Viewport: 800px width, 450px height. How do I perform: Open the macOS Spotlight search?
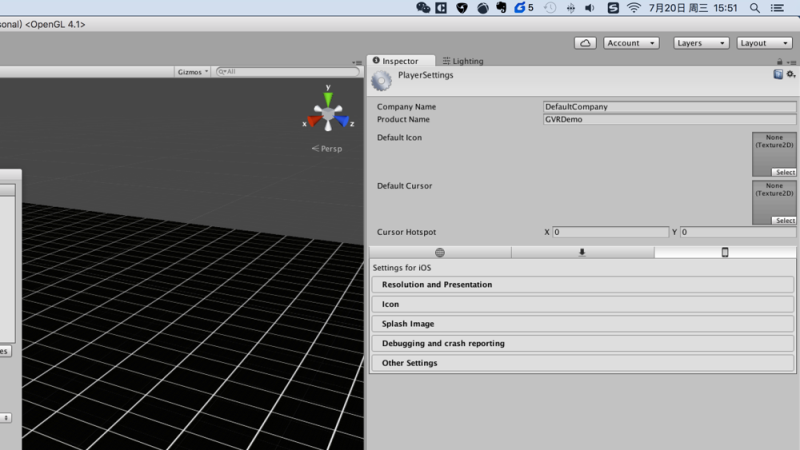(755, 8)
